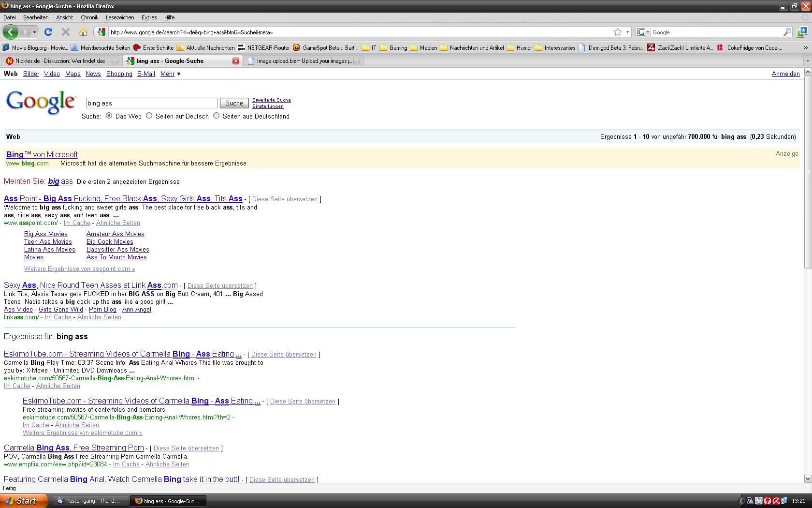Screen dimensions: 812x508
Task: Click the Suche button
Action: [234, 103]
